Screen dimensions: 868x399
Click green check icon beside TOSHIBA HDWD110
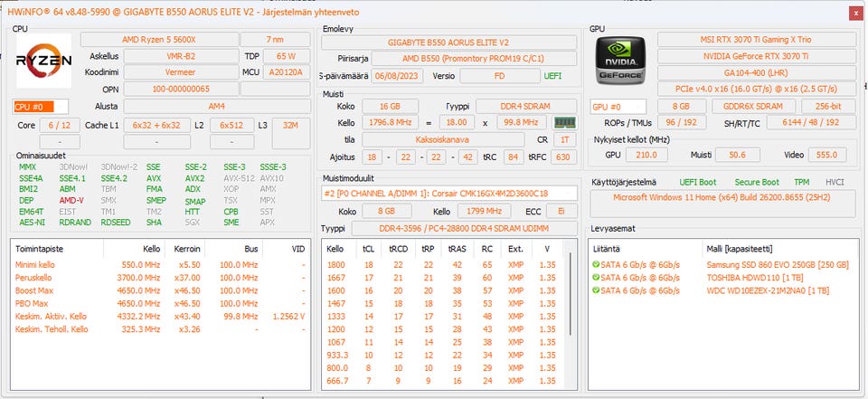(596, 278)
